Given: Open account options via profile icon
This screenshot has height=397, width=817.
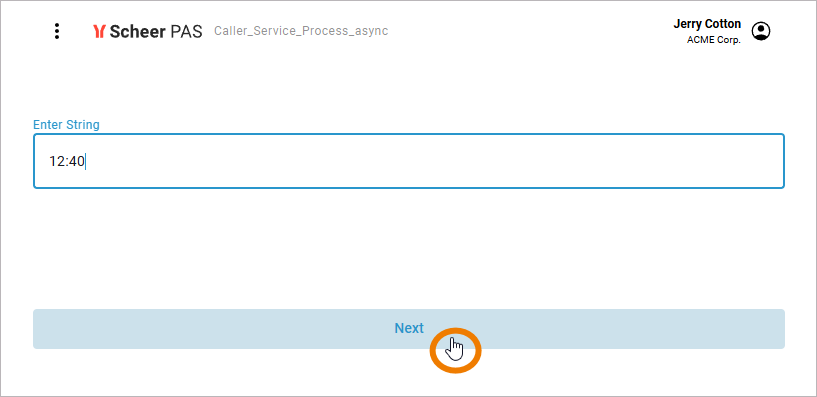Looking at the screenshot, I should (761, 31).
